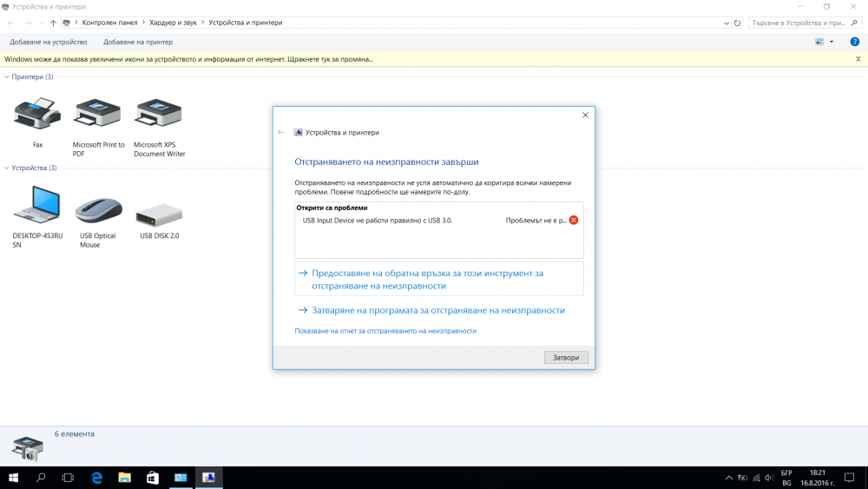
Task: Open the help question mark icon
Action: point(855,42)
